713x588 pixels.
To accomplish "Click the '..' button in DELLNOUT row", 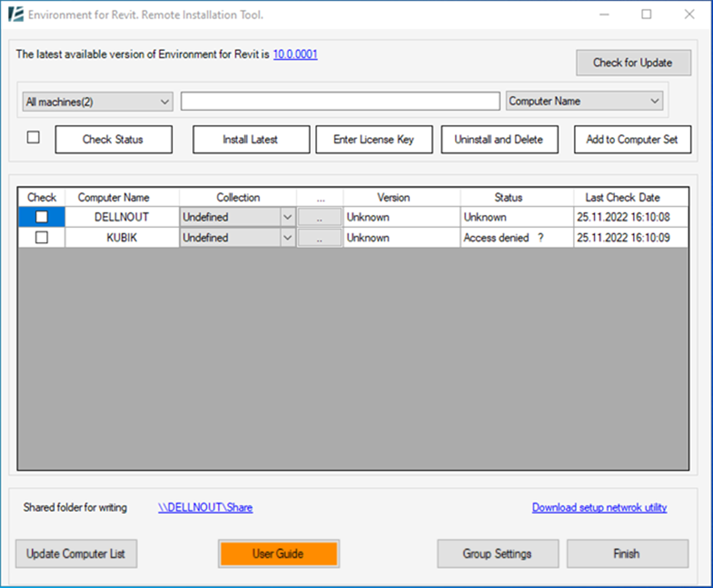I will point(319,217).
